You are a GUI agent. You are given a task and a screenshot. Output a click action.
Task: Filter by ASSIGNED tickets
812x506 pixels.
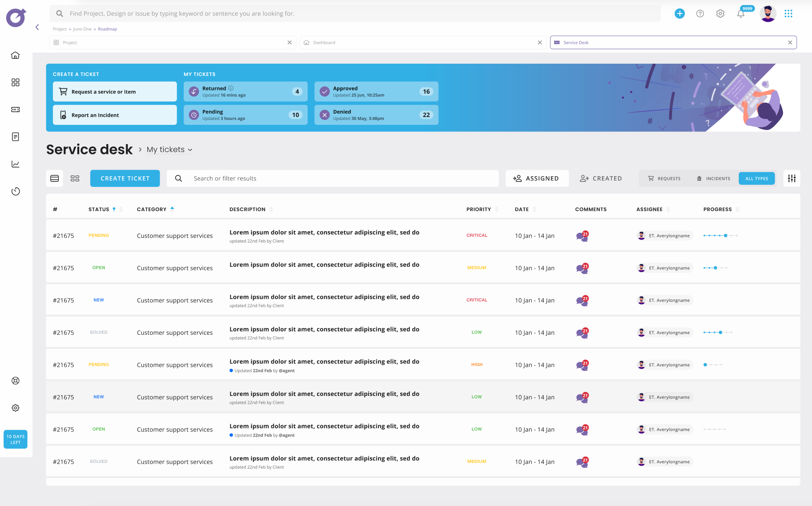point(537,178)
